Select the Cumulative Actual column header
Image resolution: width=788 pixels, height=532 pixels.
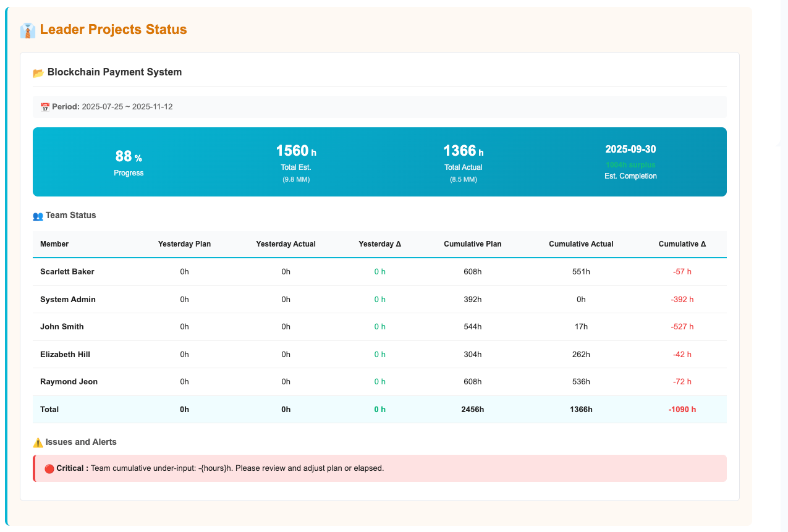[581, 244]
